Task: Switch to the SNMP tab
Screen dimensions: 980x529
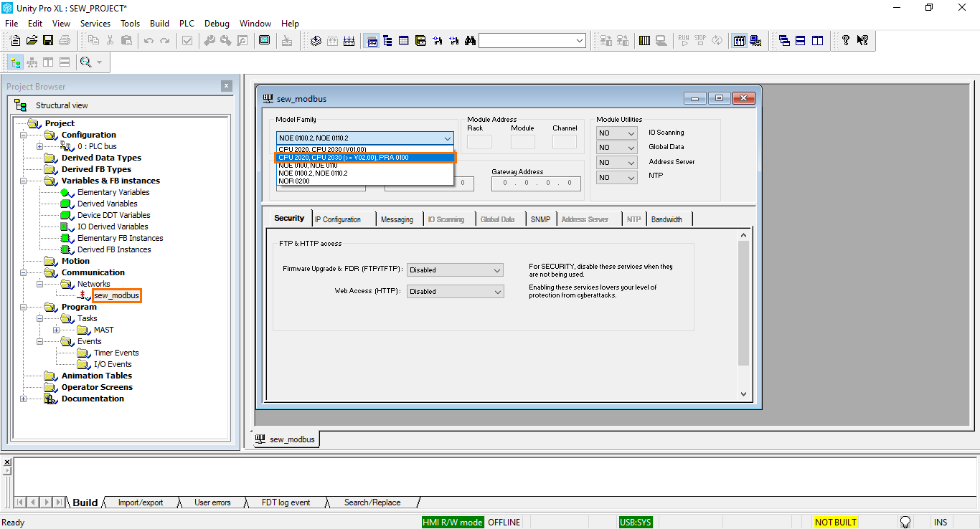Action: (540, 219)
